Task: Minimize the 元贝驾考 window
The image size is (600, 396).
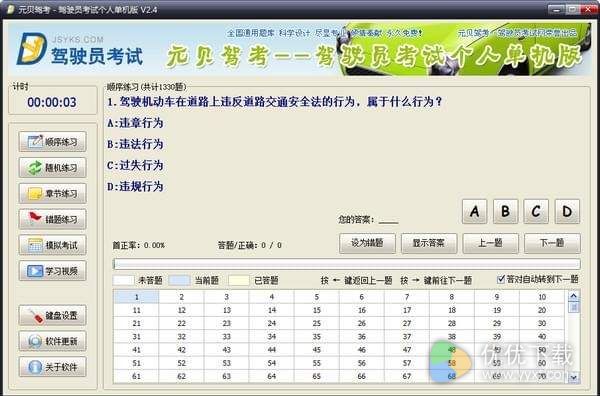Action: point(557,9)
